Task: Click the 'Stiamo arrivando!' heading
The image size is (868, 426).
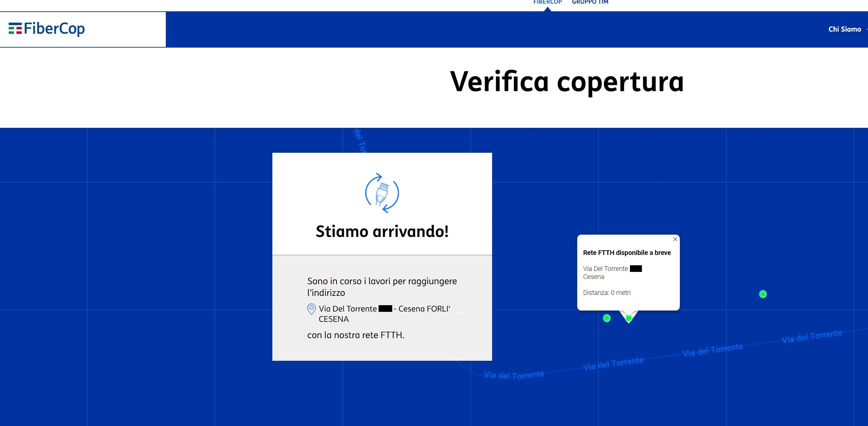Action: (382, 232)
